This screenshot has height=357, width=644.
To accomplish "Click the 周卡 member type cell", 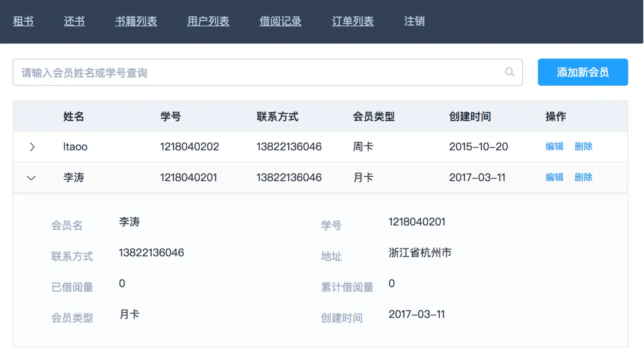I will tap(363, 147).
